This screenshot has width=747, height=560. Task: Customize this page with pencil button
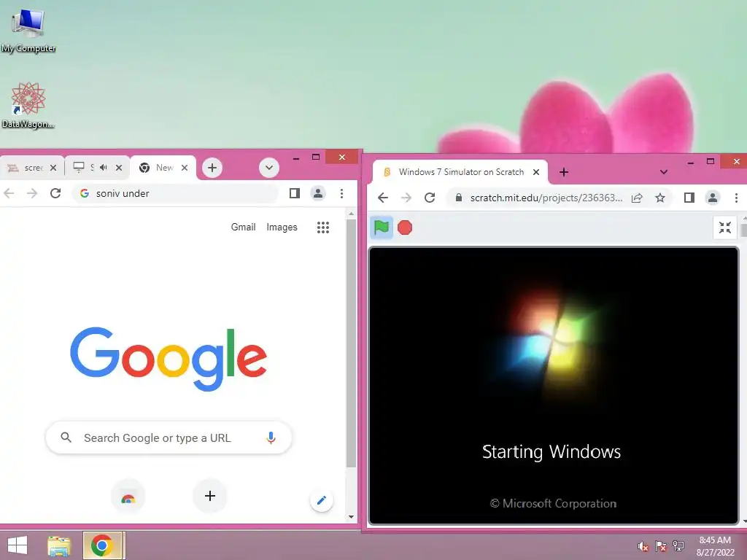(x=322, y=500)
